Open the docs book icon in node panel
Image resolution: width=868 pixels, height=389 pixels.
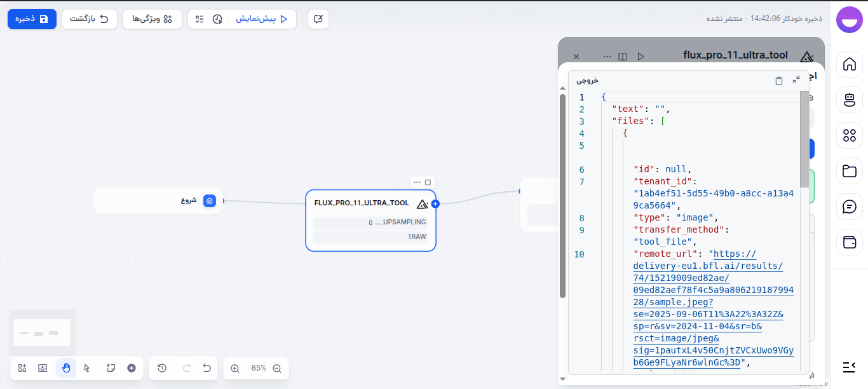point(624,56)
